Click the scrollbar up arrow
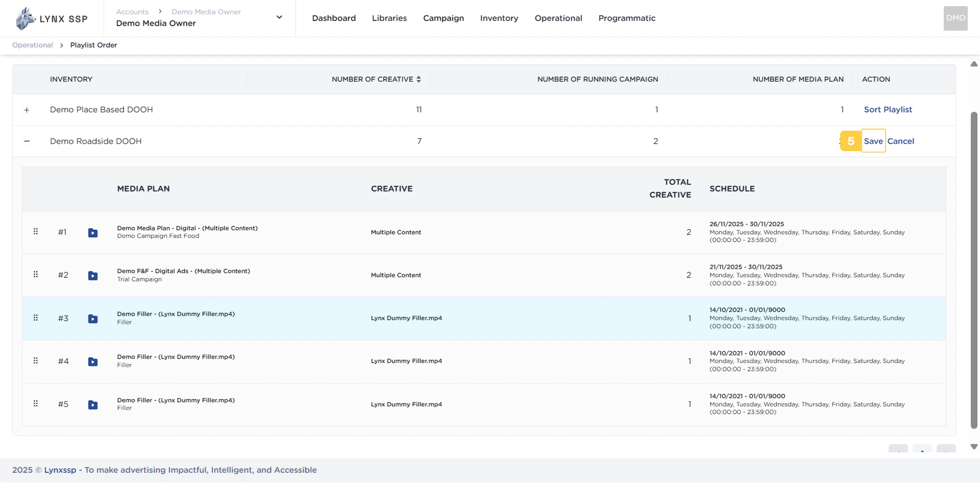Viewport: 980px width, 484px height. 974,64
